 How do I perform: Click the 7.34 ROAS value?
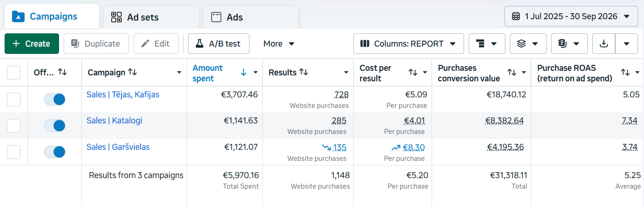(630, 121)
